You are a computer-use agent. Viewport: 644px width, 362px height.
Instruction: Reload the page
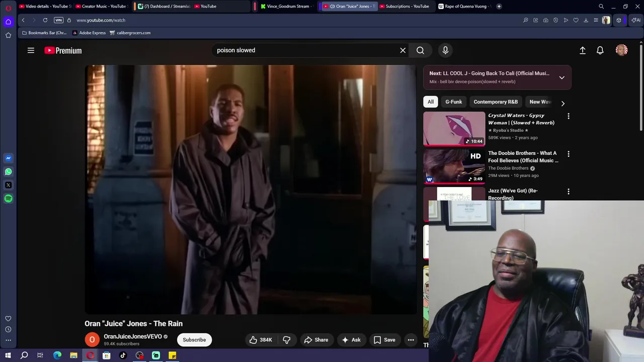45,20
